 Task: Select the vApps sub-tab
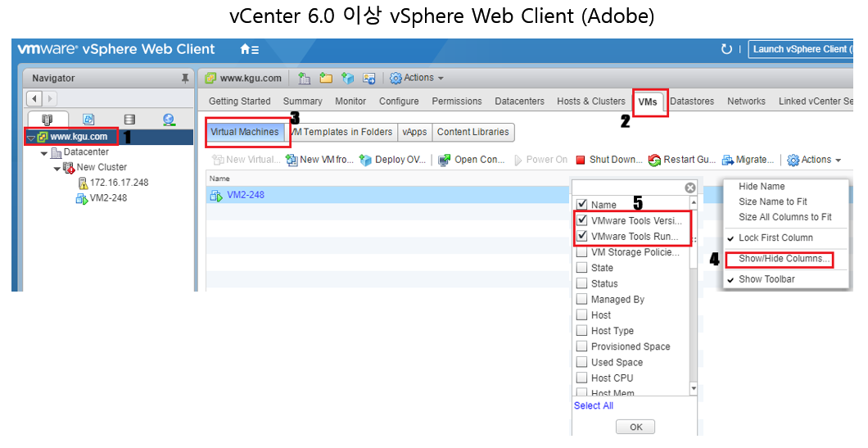(414, 132)
